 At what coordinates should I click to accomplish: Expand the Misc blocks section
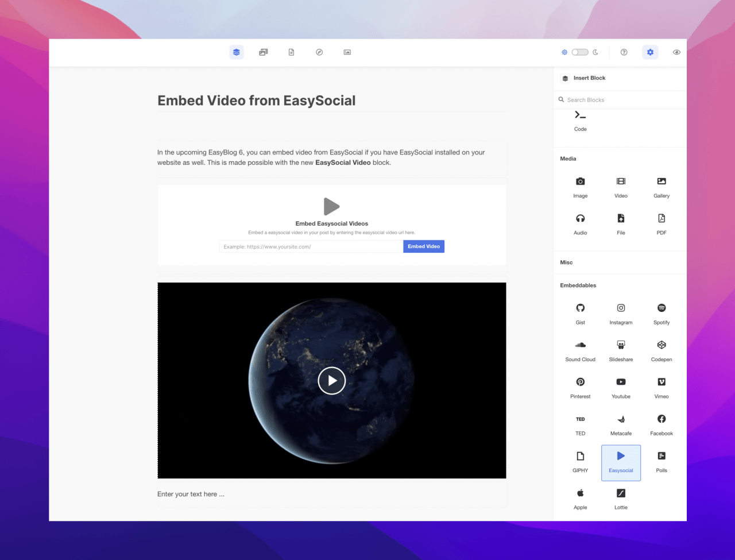pyautogui.click(x=567, y=262)
